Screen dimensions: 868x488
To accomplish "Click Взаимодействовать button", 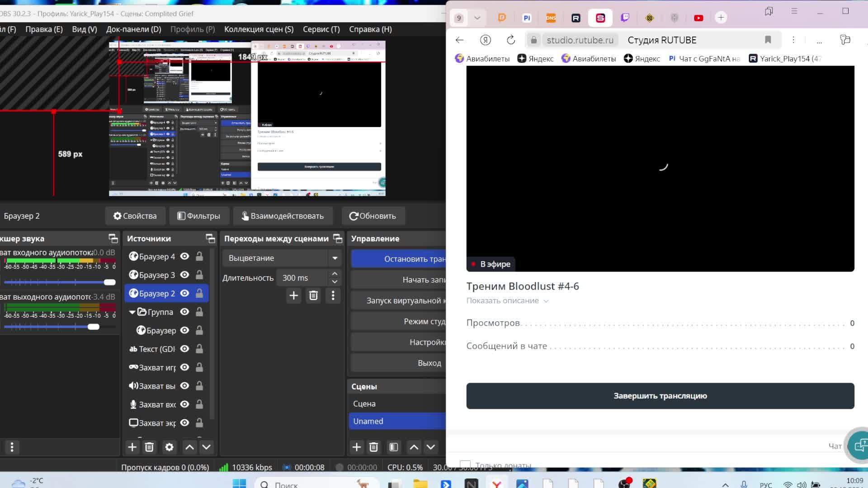I will pyautogui.click(x=283, y=216).
